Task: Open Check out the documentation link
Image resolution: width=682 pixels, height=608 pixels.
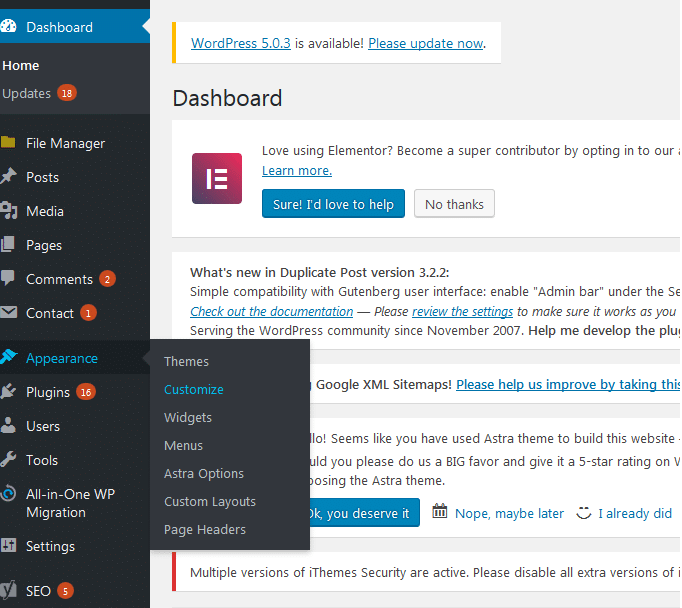Action: click(x=271, y=311)
